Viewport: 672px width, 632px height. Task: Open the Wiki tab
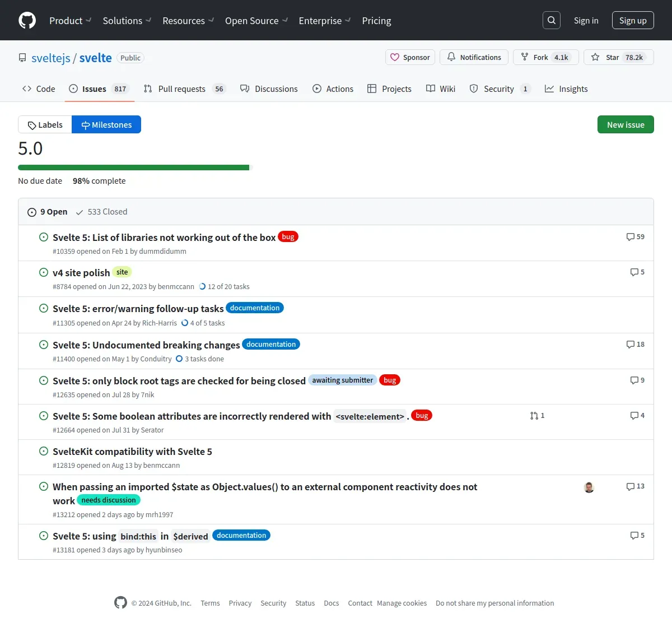point(441,89)
